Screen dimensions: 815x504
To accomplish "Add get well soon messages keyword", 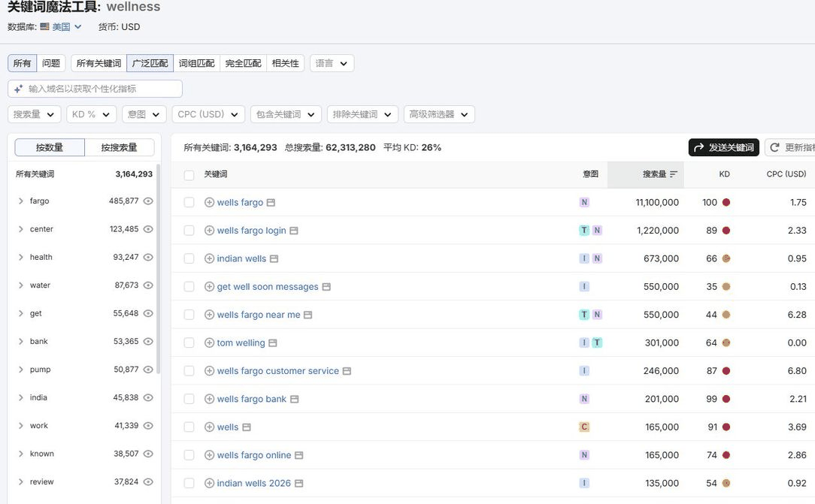I will coord(210,286).
